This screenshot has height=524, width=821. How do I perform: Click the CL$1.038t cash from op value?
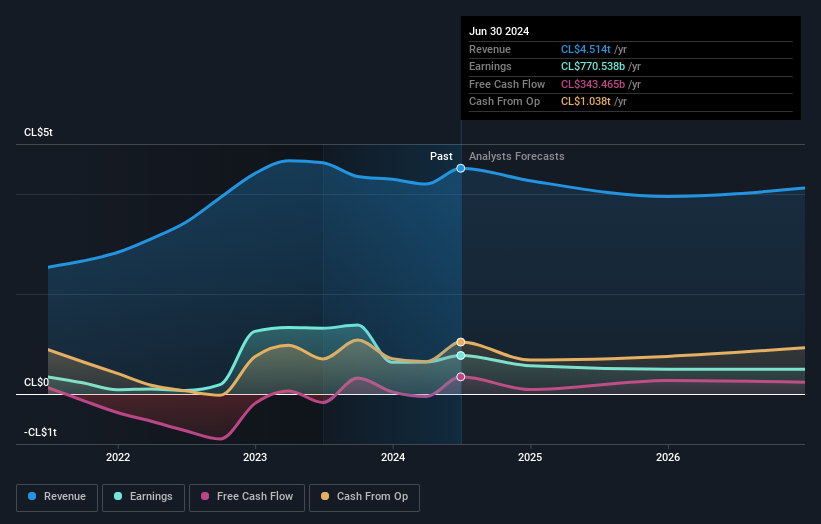tap(585, 102)
